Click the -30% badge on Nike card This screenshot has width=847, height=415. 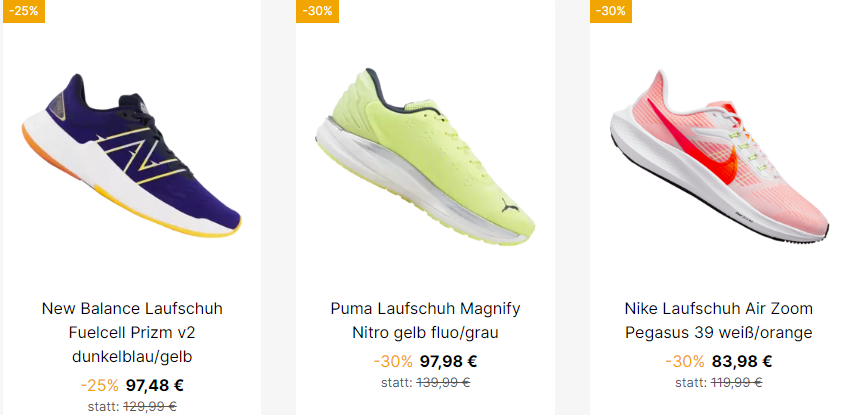(611, 11)
